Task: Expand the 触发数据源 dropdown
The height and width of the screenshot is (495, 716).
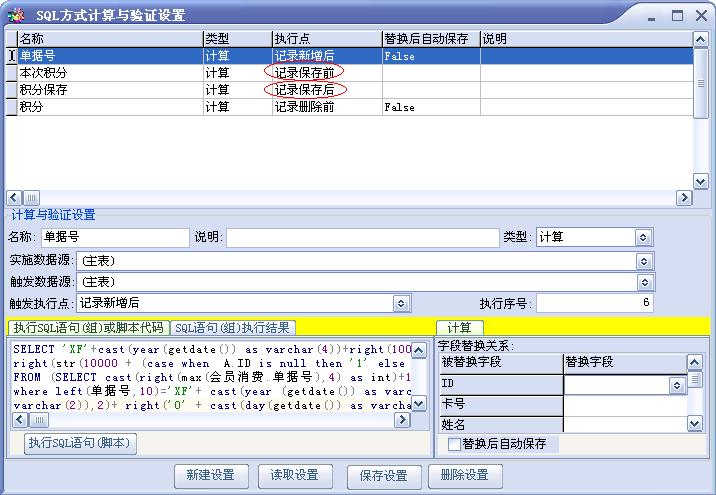Action: tap(644, 282)
